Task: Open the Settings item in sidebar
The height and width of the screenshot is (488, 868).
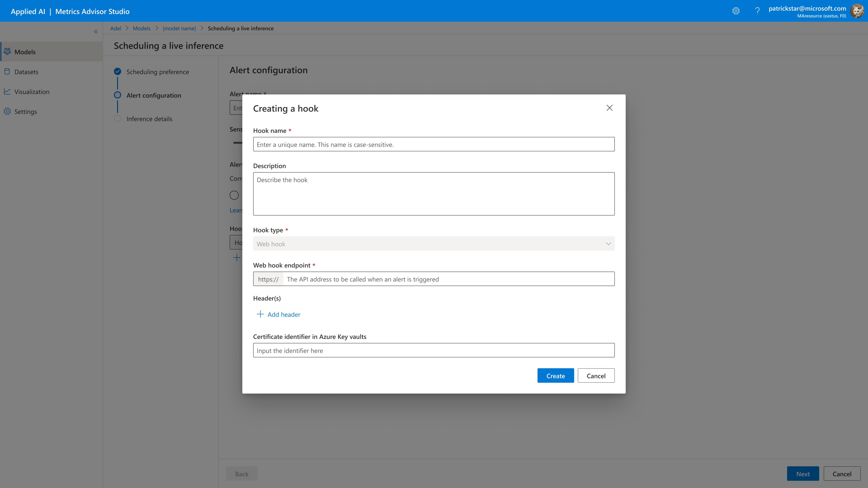Action: 26,111
